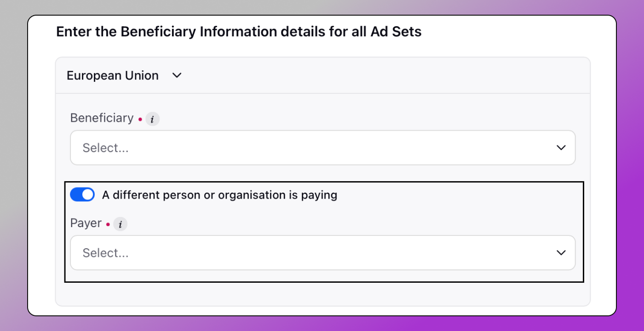Open the Payer Select dropdown
This screenshot has height=331, width=644.
coord(322,252)
